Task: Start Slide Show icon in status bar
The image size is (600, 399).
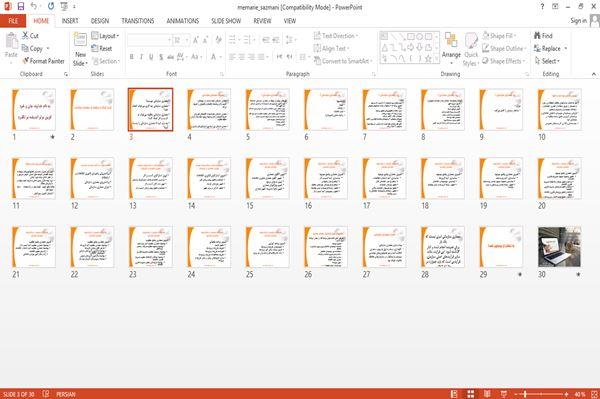Action: tap(504, 394)
